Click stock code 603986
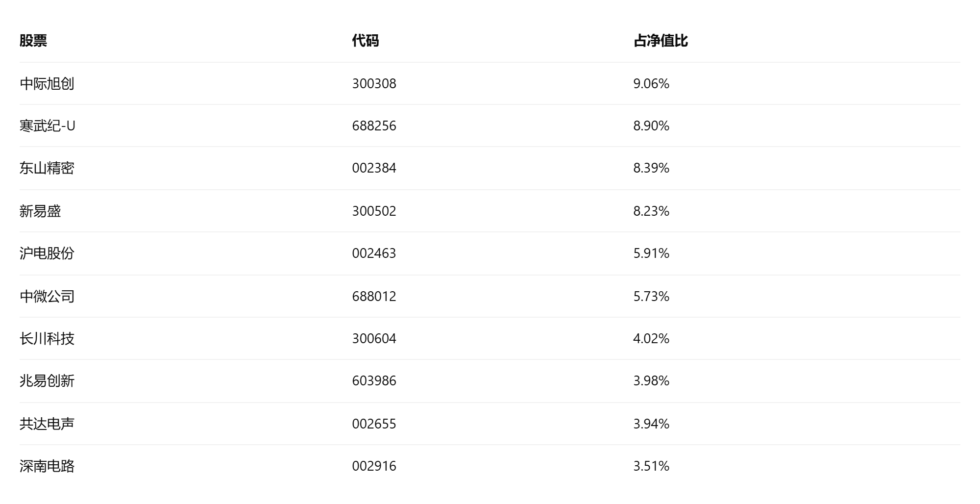 pos(374,381)
